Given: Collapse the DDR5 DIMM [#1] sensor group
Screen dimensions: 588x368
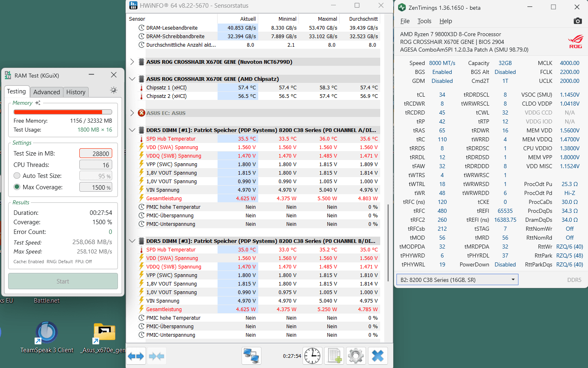Looking at the screenshot, I should pos(132,130).
